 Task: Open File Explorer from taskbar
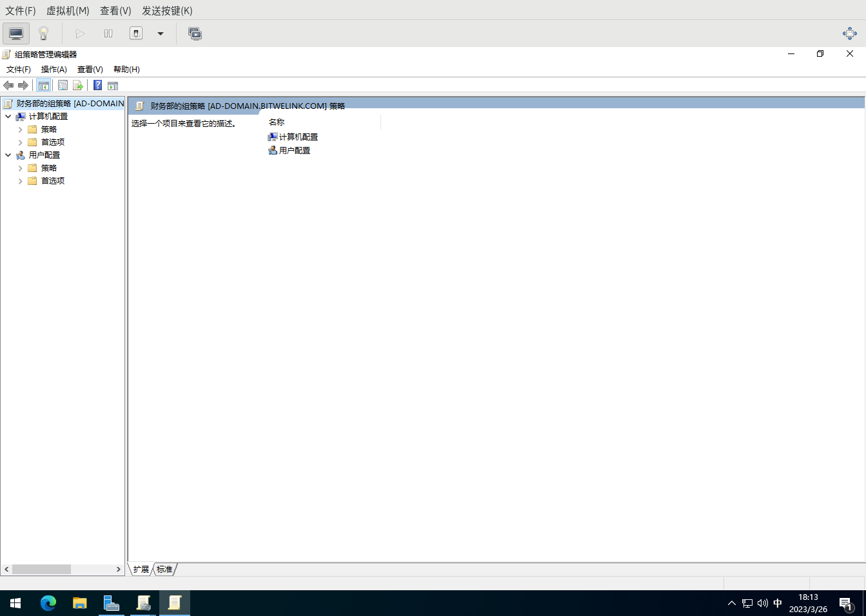tap(79, 603)
